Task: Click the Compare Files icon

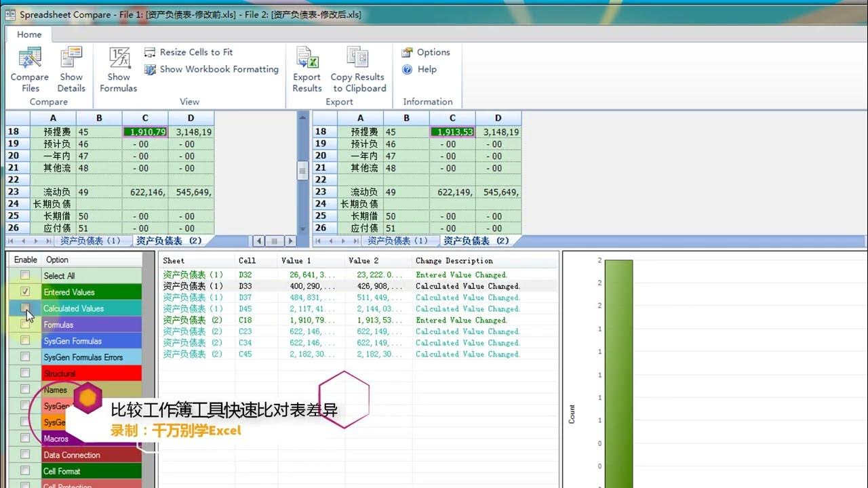Action: pos(30,70)
